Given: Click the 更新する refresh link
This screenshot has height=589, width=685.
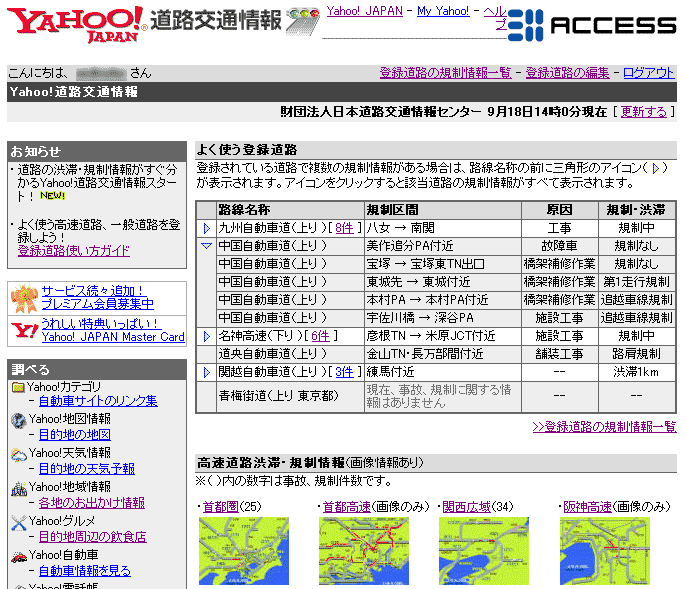Looking at the screenshot, I should [643, 112].
